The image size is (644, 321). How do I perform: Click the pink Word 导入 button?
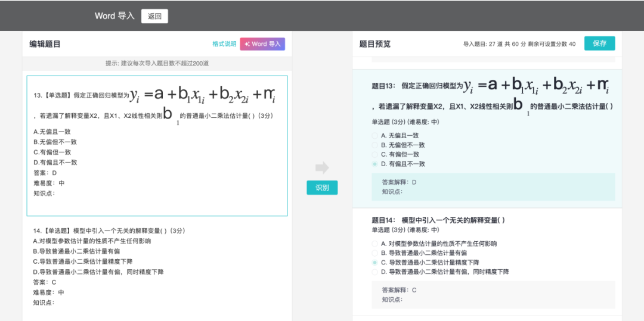pyautogui.click(x=262, y=44)
